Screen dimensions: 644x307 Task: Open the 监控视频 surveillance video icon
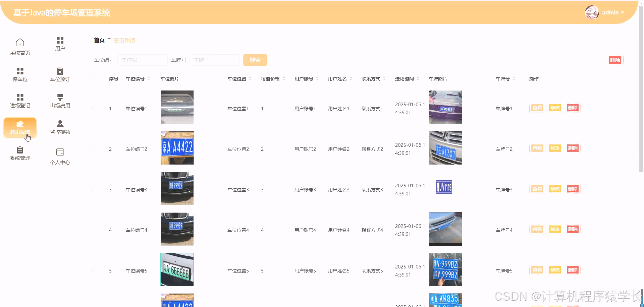point(60,127)
